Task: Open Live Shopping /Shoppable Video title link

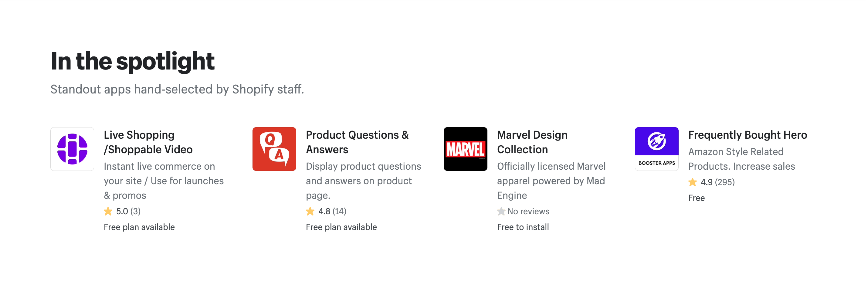Action: (x=148, y=142)
